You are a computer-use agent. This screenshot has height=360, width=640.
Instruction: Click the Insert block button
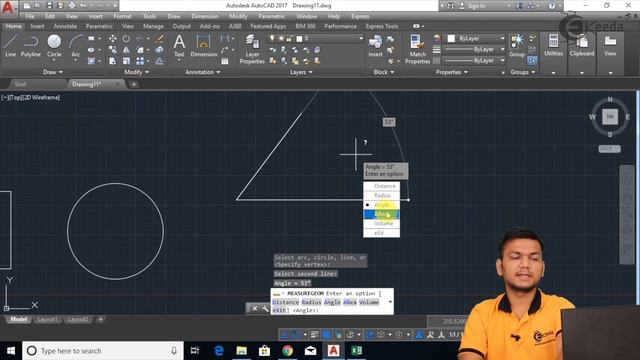(x=375, y=46)
